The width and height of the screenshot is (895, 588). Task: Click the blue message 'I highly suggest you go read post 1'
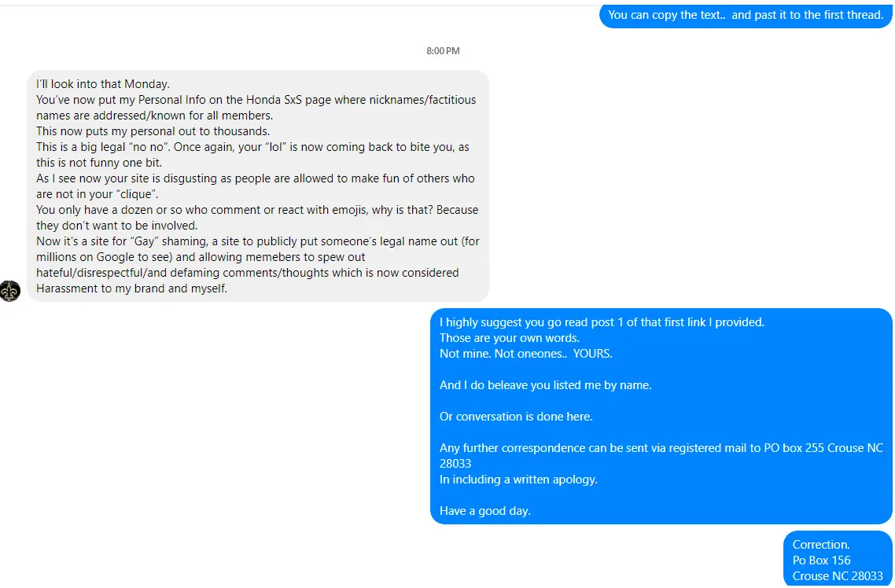click(661, 417)
